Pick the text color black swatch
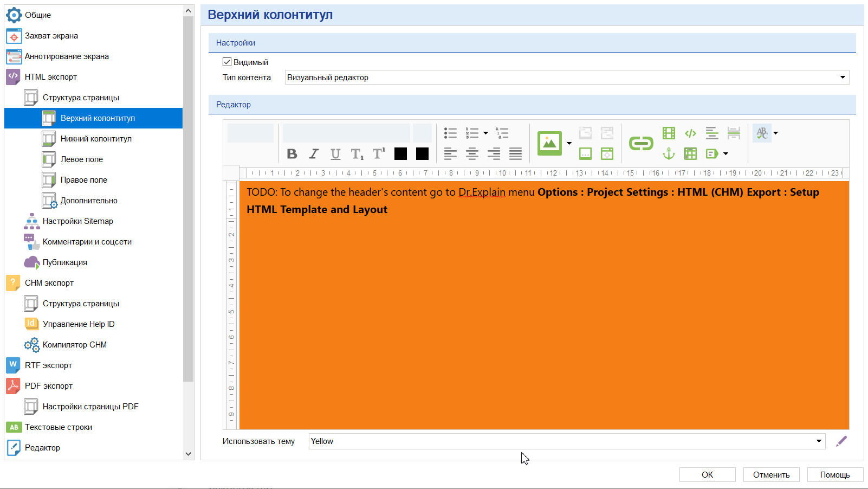 pyautogui.click(x=400, y=154)
